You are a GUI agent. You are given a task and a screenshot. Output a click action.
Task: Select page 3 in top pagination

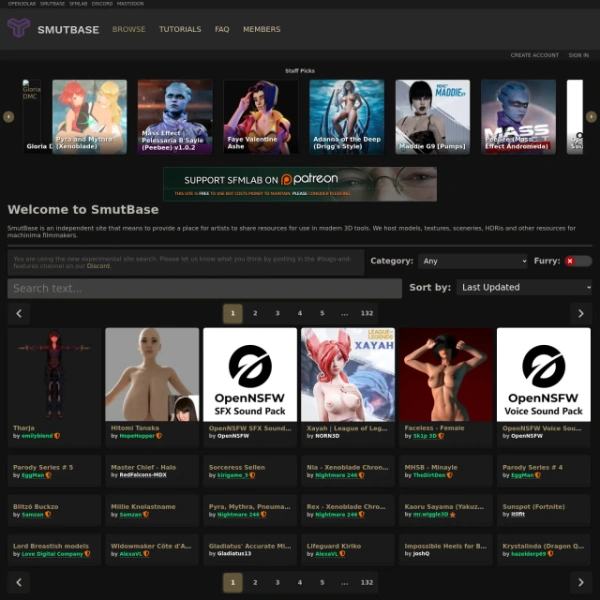tap(277, 313)
